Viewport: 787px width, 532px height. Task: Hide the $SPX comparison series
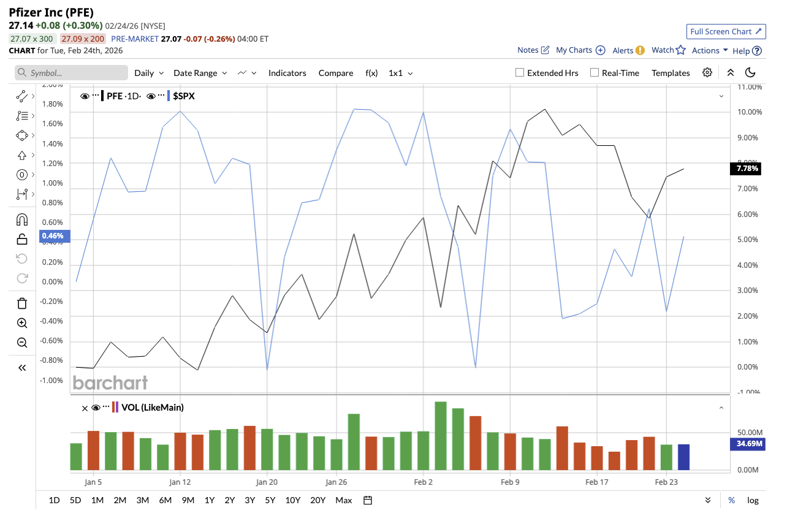coord(151,96)
